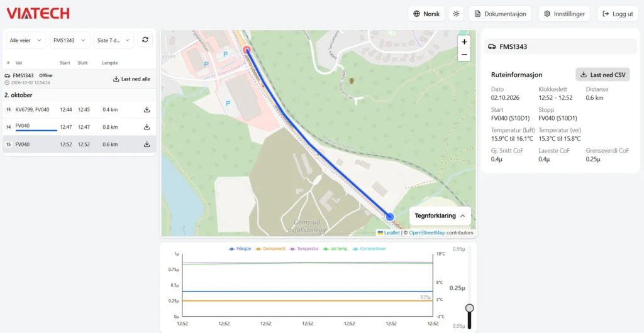Click the blue route end marker
Screen dimensions: 644x333
390,216
